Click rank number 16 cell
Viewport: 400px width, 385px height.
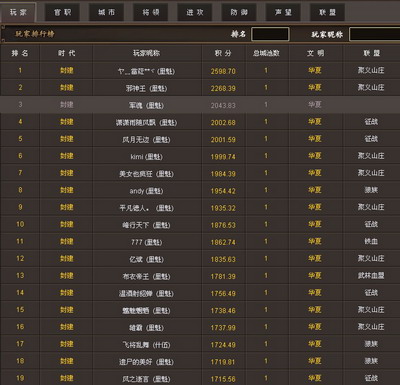[x=20, y=327]
